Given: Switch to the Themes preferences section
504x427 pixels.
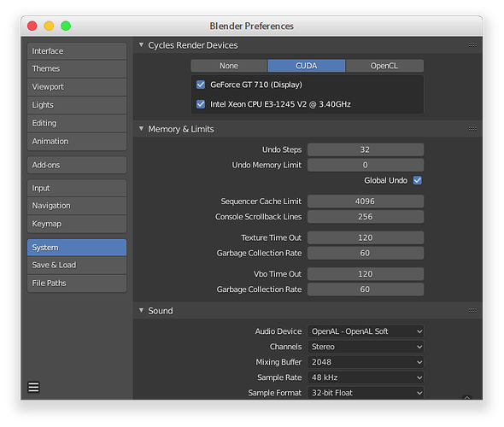Looking at the screenshot, I should click(x=77, y=69).
